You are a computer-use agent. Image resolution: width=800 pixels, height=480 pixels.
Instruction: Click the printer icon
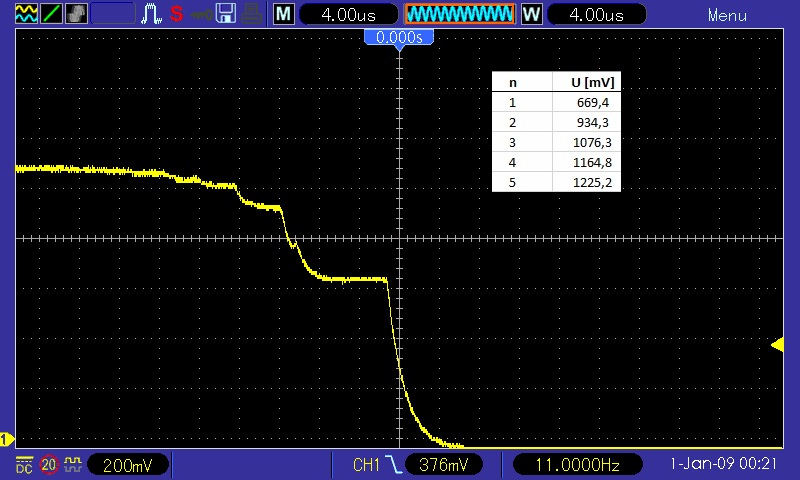(252, 14)
